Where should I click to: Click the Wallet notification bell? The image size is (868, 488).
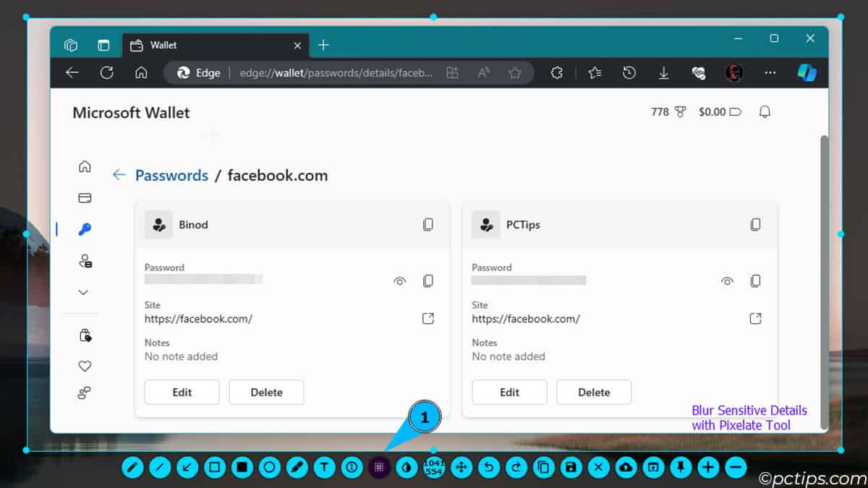765,111
